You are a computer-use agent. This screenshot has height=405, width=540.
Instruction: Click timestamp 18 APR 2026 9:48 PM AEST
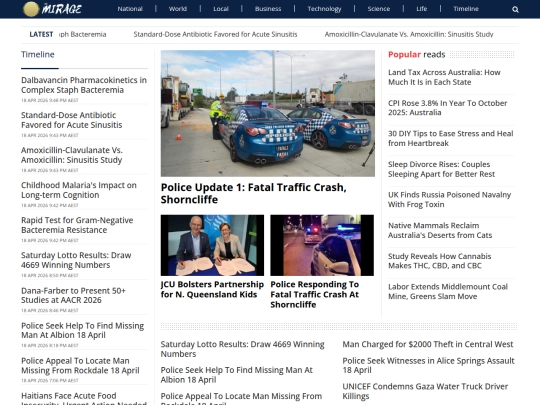pos(50,100)
